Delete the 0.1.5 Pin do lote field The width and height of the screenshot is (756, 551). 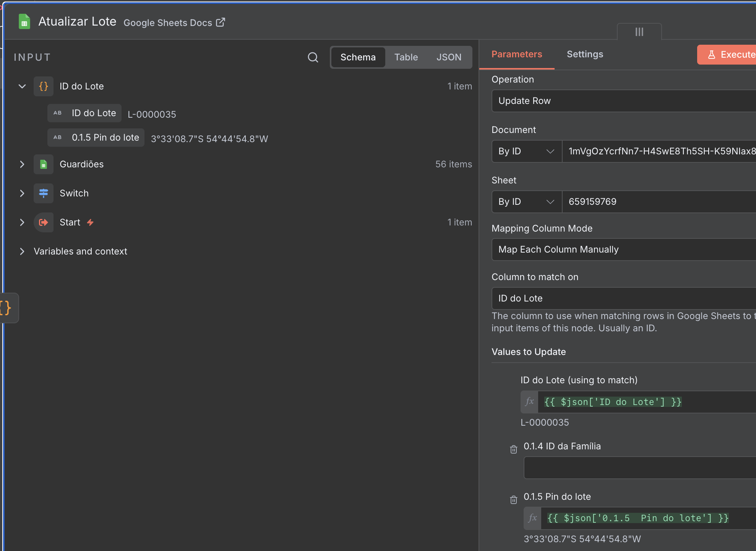513,500
